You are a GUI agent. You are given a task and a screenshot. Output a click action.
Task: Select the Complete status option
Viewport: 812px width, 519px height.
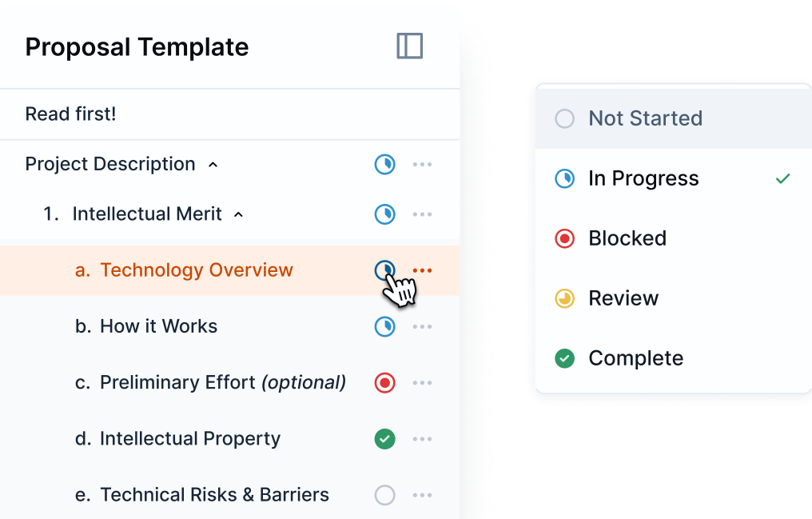point(635,357)
